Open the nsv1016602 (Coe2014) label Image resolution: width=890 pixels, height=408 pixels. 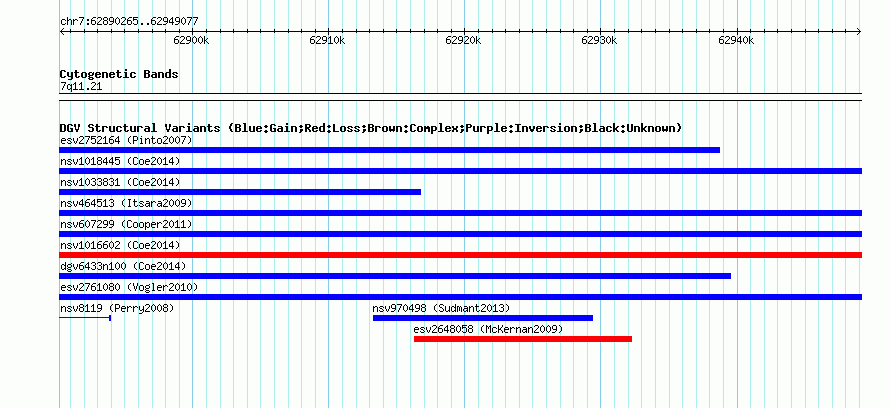(120, 245)
